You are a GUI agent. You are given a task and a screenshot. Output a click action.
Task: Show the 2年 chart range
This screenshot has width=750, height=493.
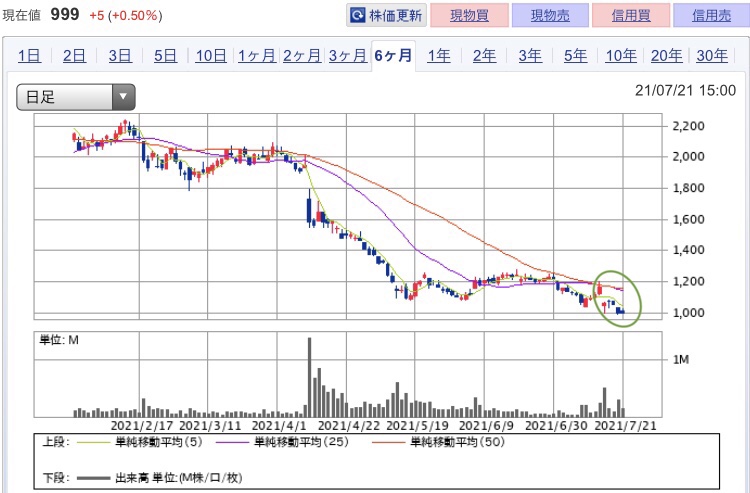pyautogui.click(x=485, y=56)
